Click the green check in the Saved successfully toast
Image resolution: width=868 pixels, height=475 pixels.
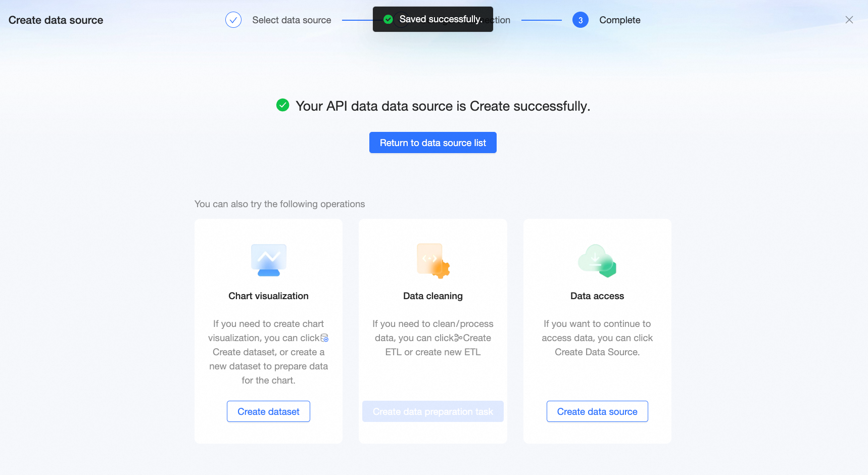coord(389,19)
